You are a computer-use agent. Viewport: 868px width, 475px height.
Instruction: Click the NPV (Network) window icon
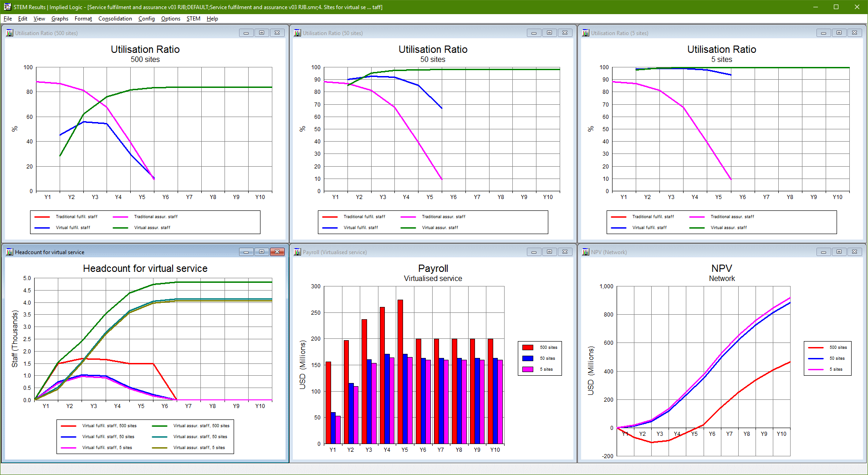tap(586, 252)
